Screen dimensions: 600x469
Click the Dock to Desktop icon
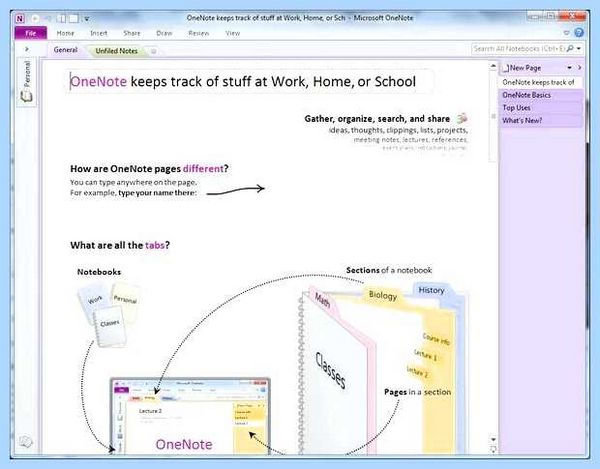61,18
